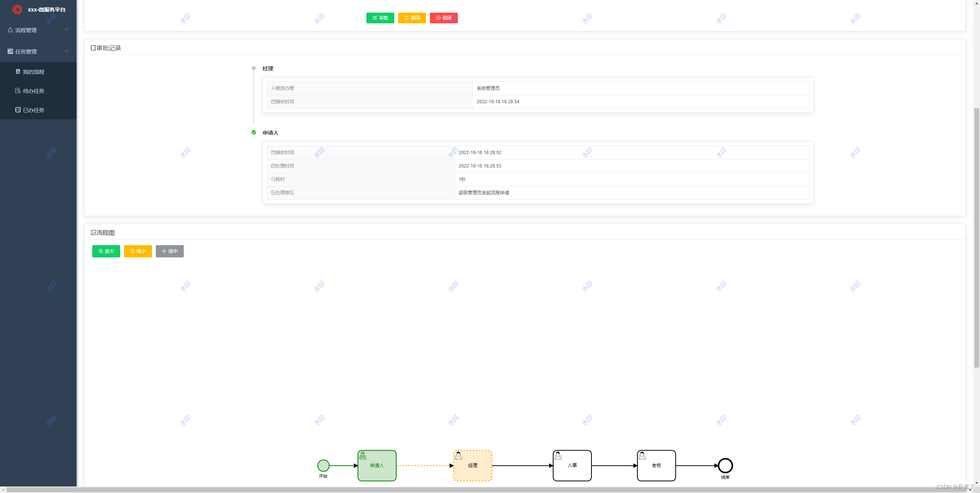The image size is (980, 493).
Task: Click the platform logo icon
Action: (17, 10)
